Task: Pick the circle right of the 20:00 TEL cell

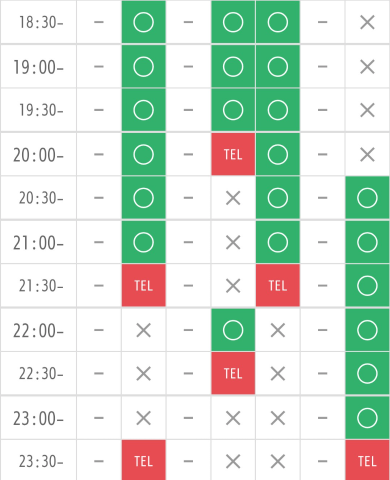Action: pyautogui.click(x=278, y=154)
